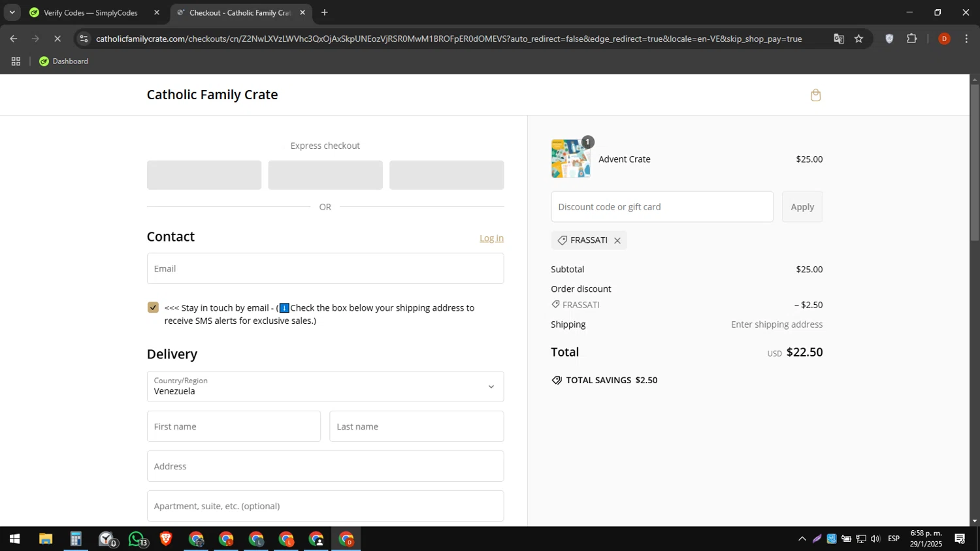The image size is (980, 551).
Task: Click the network tray icon
Action: pyautogui.click(x=861, y=539)
